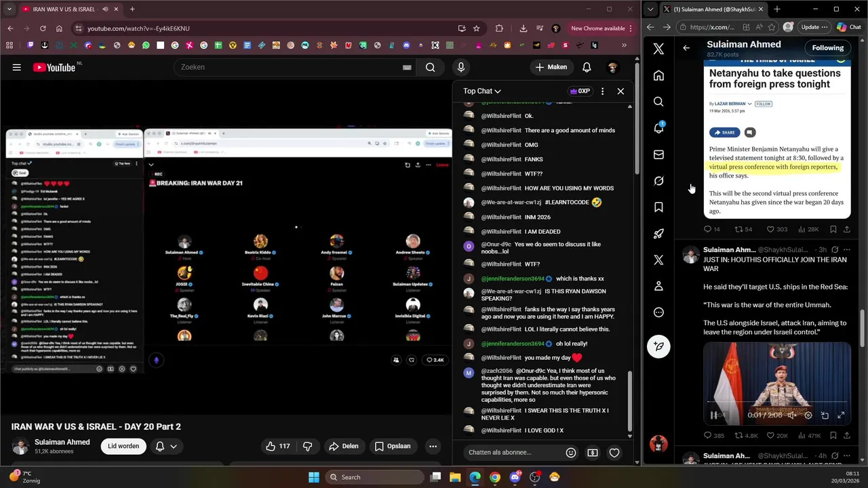Dislike the video with thumbs down
This screenshot has height=488, width=868.
(x=307, y=446)
